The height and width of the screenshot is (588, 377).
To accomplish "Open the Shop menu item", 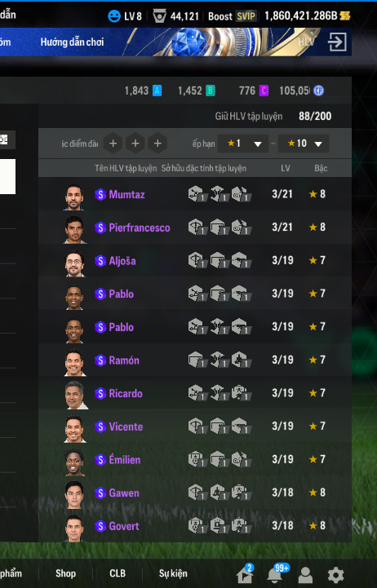I will click(x=65, y=573).
